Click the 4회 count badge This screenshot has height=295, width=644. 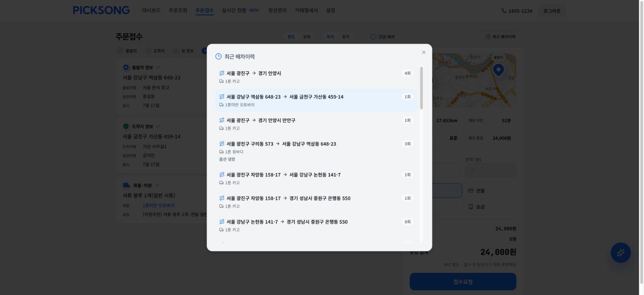click(x=407, y=73)
